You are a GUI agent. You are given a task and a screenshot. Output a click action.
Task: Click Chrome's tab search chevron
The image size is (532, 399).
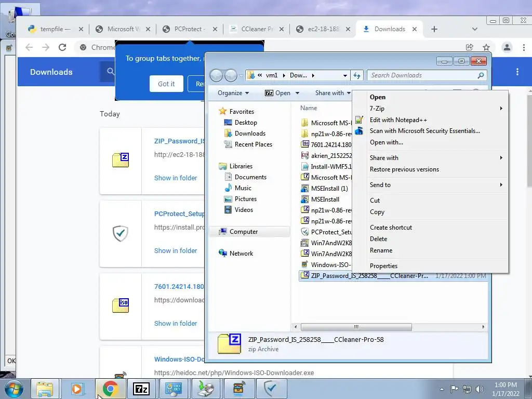pos(475,29)
